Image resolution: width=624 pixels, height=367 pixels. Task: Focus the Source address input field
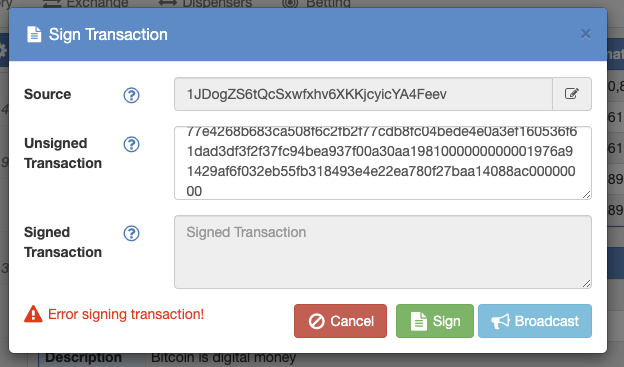point(363,94)
